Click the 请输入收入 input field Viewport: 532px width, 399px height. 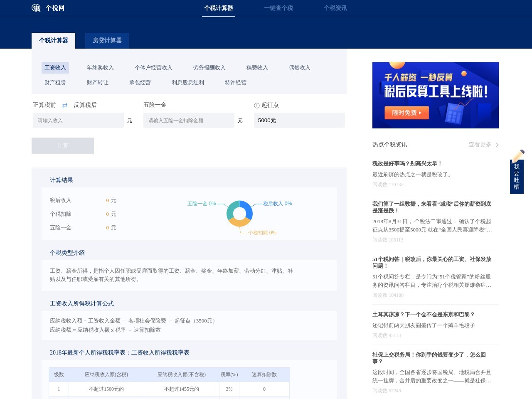pos(78,120)
